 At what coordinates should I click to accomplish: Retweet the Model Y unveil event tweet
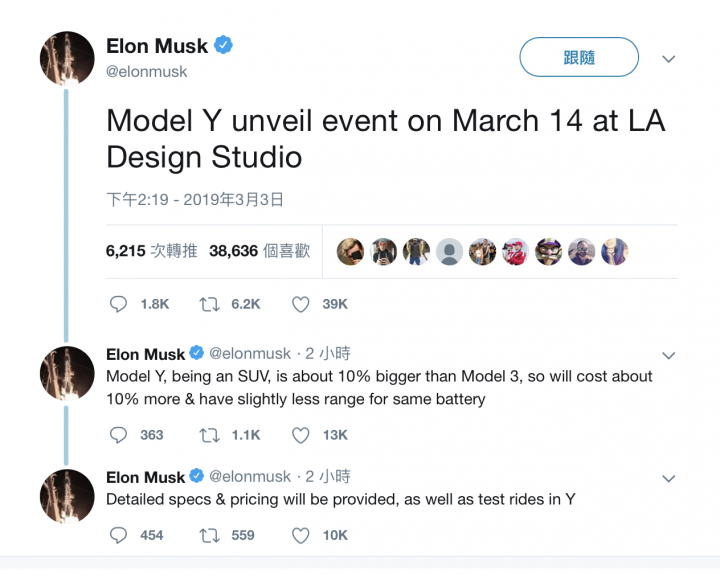pyautogui.click(x=209, y=304)
